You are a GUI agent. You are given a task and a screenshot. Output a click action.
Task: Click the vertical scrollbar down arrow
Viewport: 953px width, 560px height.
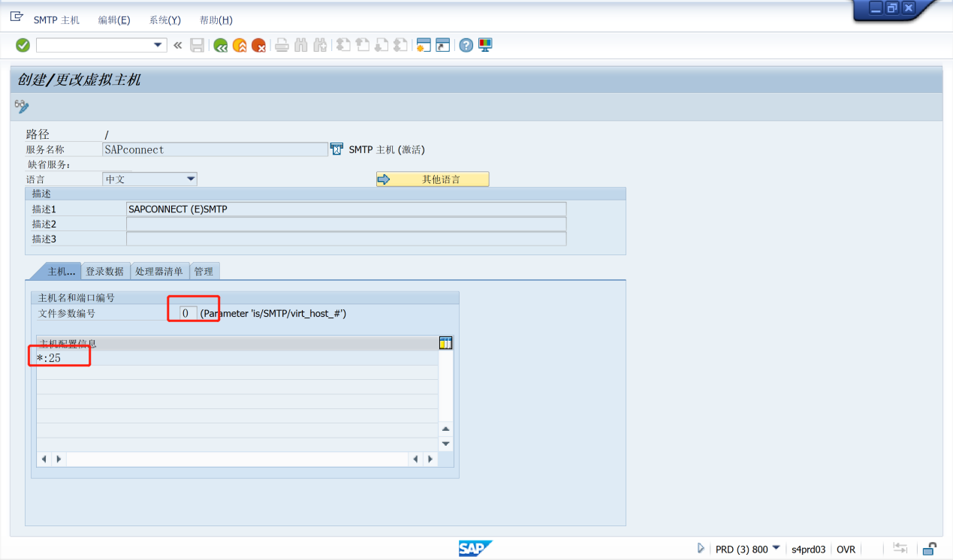click(446, 444)
